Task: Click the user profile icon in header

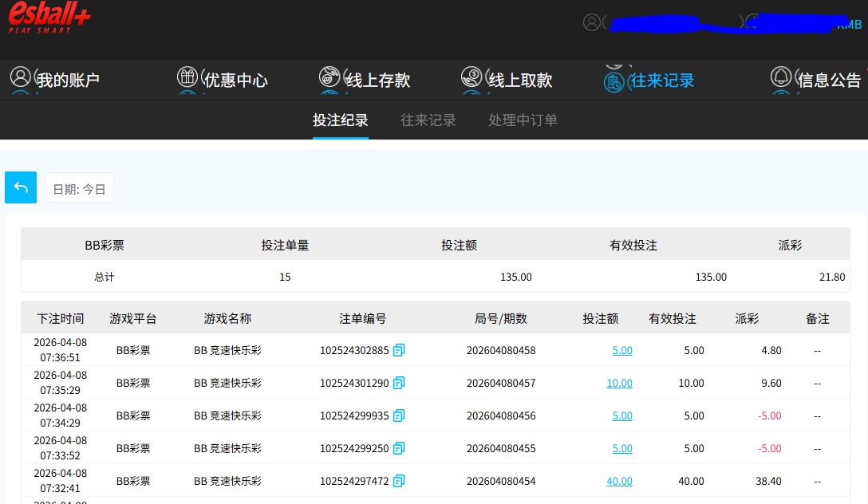Action: click(591, 22)
